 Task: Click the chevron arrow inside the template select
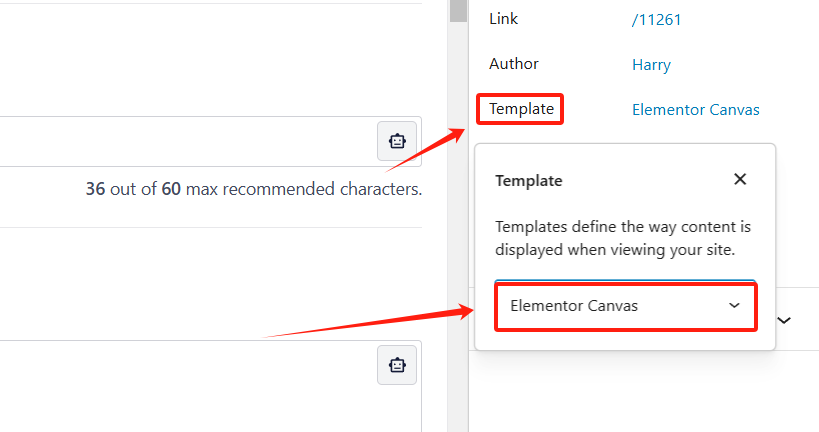(735, 306)
